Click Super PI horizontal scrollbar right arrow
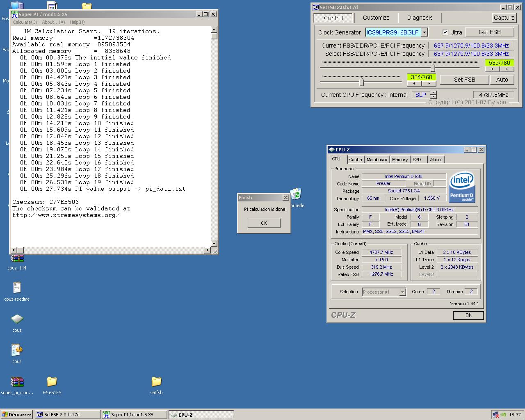525x420 pixels. coord(207,250)
